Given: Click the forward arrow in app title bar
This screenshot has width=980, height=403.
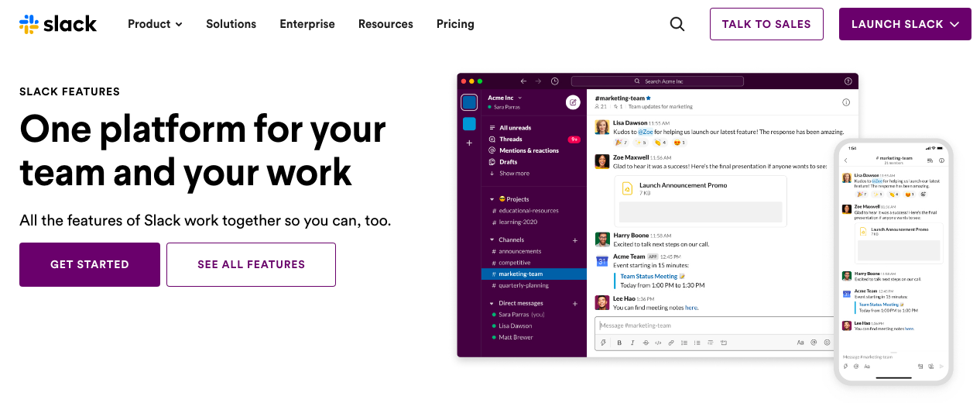Looking at the screenshot, I should point(539,81).
